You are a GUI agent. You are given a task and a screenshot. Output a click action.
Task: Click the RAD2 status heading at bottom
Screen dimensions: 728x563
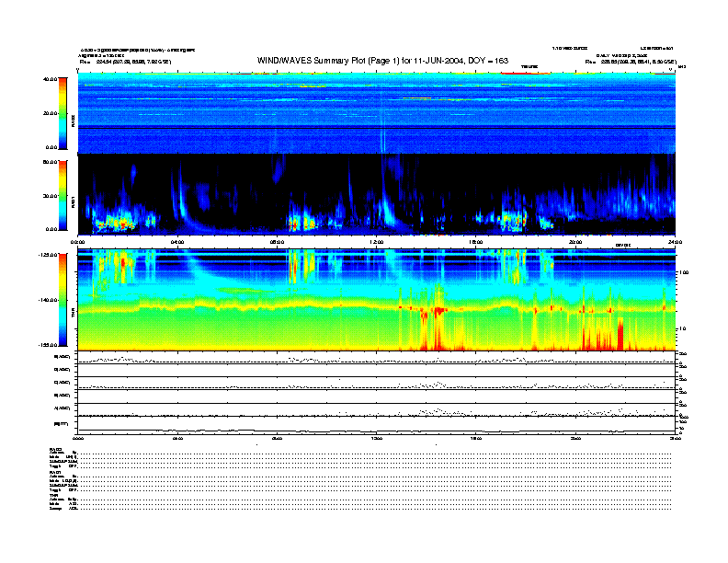click(56, 449)
